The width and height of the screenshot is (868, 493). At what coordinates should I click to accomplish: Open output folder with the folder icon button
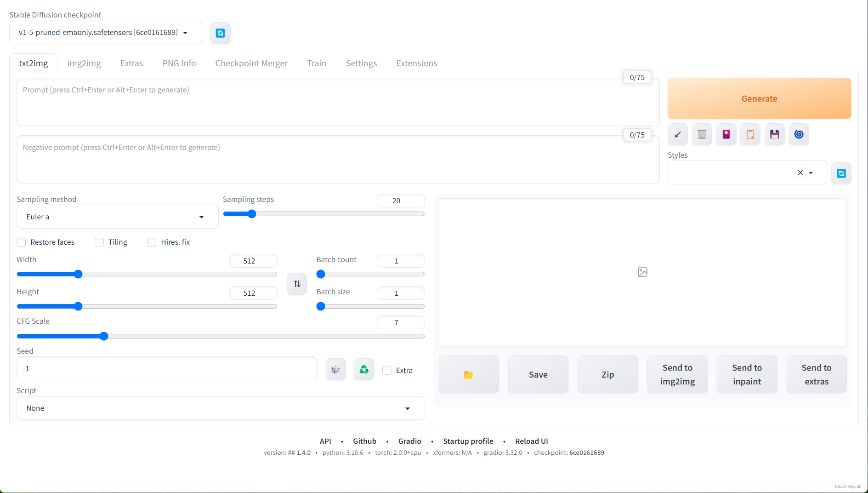(469, 374)
